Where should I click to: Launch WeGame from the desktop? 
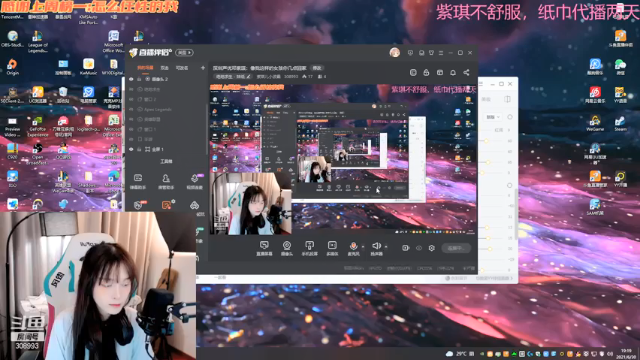click(595, 124)
